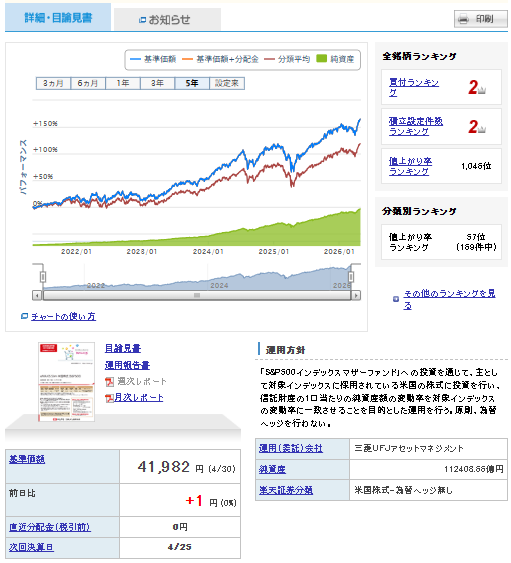Click お知らせ tab popup icon
This screenshot has width=511, height=563.
click(x=142, y=20)
